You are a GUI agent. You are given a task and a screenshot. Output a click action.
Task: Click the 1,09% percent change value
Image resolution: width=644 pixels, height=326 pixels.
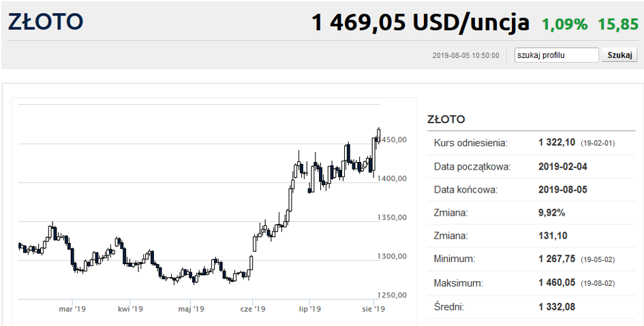[x=565, y=25]
